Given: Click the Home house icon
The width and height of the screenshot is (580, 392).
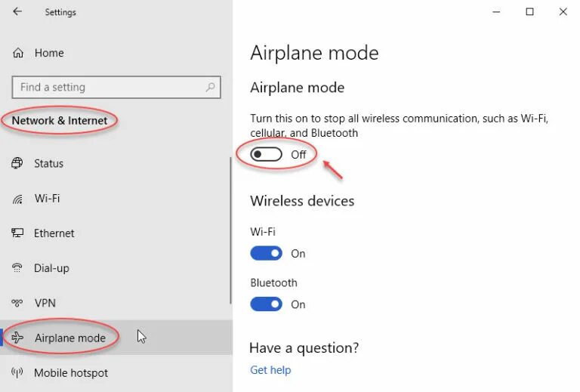Looking at the screenshot, I should [x=18, y=53].
